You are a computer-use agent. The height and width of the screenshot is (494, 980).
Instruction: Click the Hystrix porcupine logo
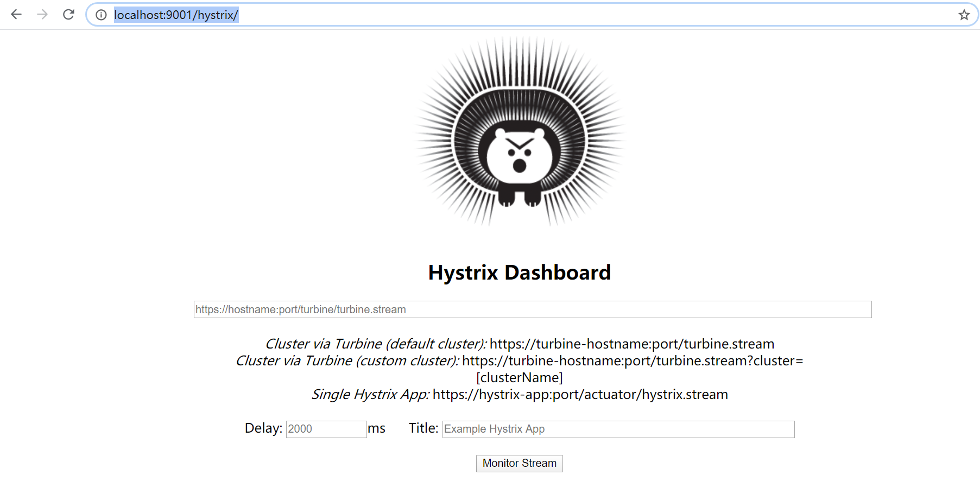520,131
